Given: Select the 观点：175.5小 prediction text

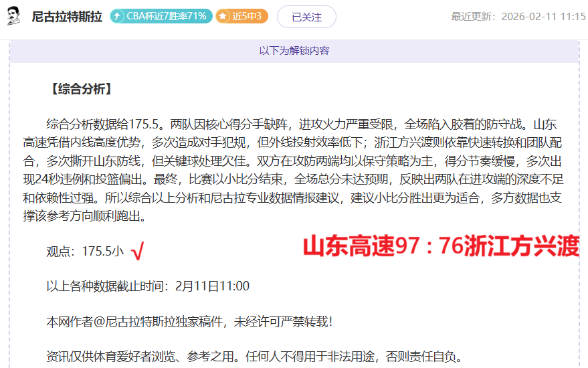Looking at the screenshot, I should click(x=84, y=252).
